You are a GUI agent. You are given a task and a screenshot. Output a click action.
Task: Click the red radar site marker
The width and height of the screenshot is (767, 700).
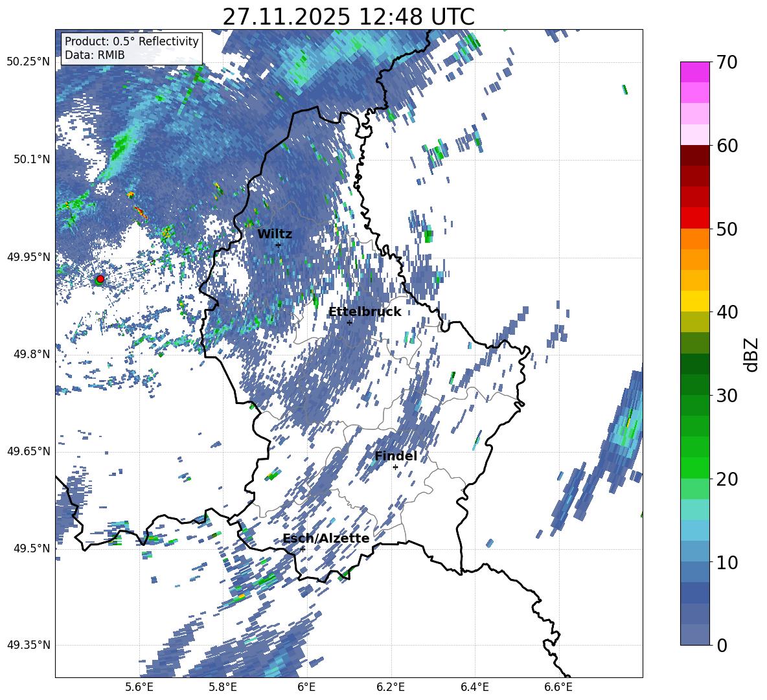pos(100,279)
